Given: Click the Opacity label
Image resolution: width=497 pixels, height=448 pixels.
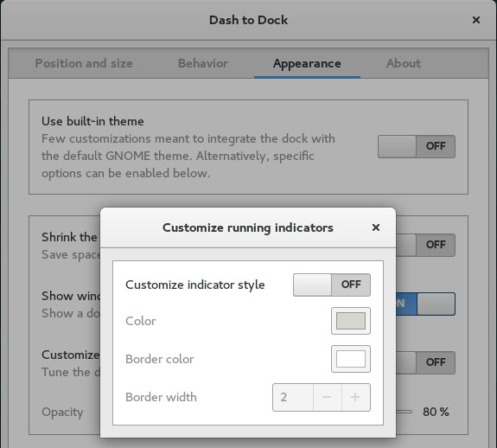Looking at the screenshot, I should (x=62, y=412).
